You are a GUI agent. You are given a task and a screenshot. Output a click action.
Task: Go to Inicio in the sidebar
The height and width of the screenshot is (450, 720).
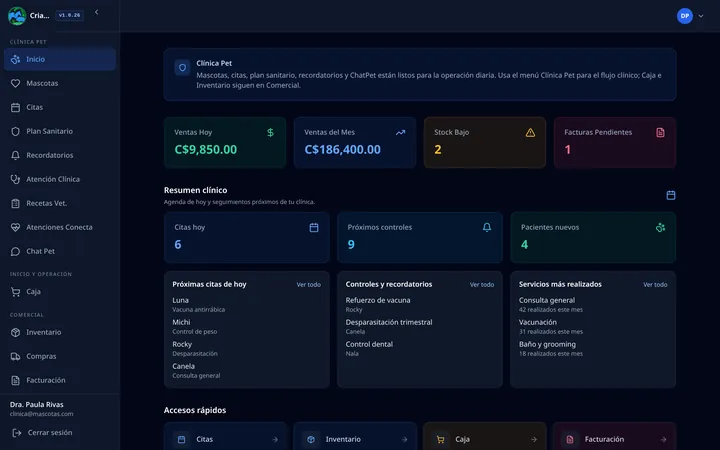pyautogui.click(x=60, y=59)
